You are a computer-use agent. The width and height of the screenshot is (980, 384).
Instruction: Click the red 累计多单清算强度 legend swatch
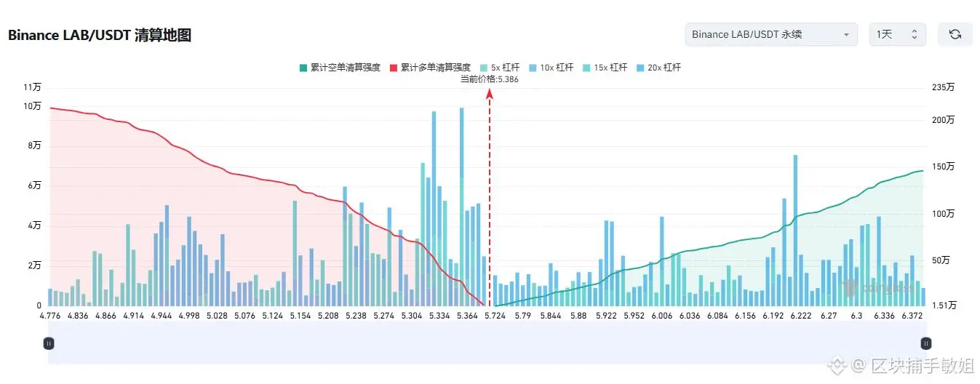coord(394,68)
